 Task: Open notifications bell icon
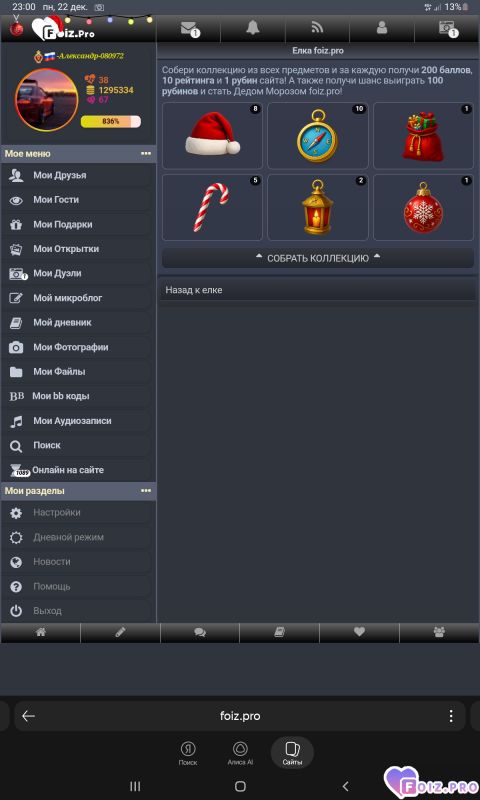click(x=252, y=28)
